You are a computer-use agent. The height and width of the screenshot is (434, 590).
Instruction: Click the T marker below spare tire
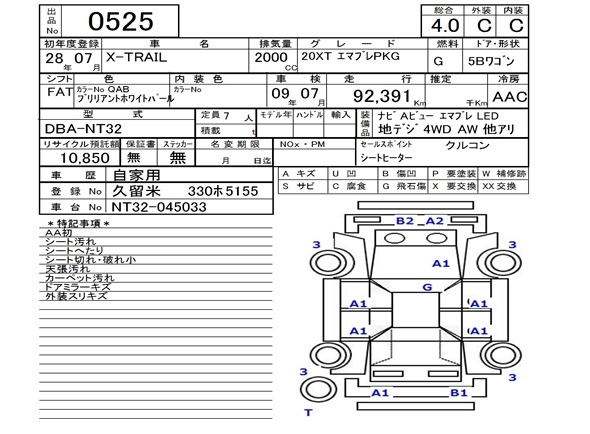(x=308, y=413)
